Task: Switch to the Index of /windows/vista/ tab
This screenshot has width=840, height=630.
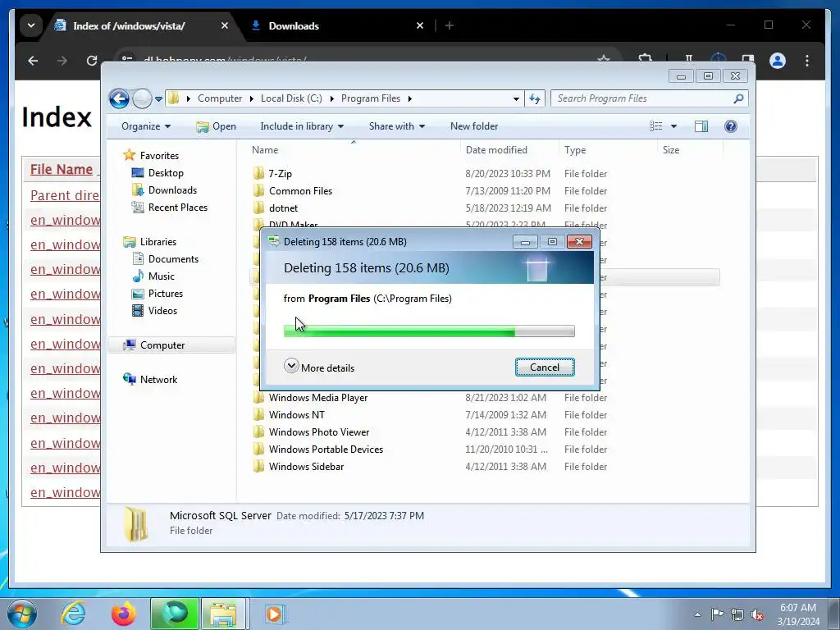Action: click(142, 25)
